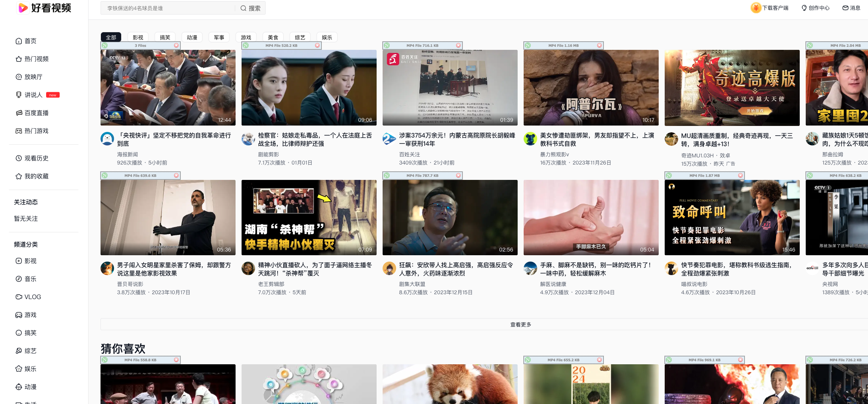Click green icon on MP4 File 520.2 KB bar
The height and width of the screenshot is (404, 868).
(246, 45)
